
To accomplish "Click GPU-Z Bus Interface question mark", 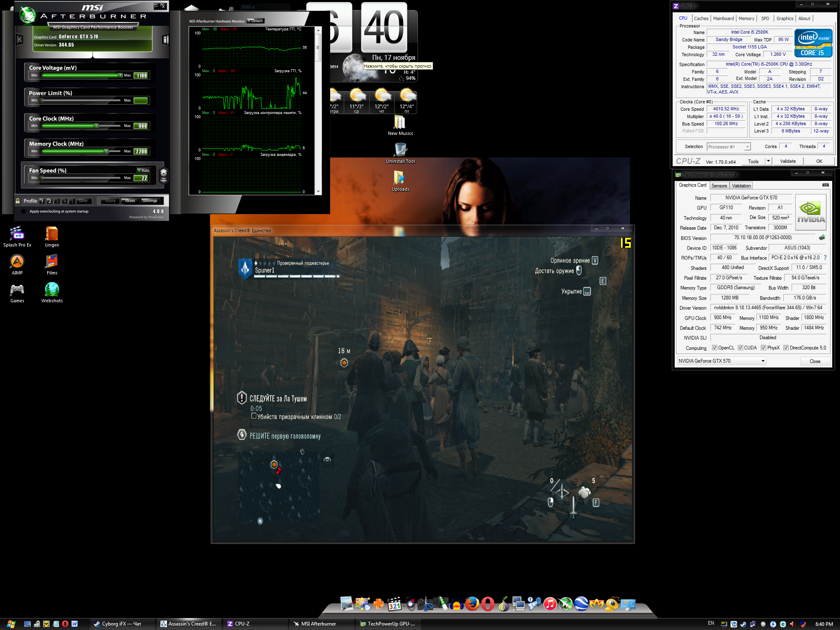I will pyautogui.click(x=825, y=258).
